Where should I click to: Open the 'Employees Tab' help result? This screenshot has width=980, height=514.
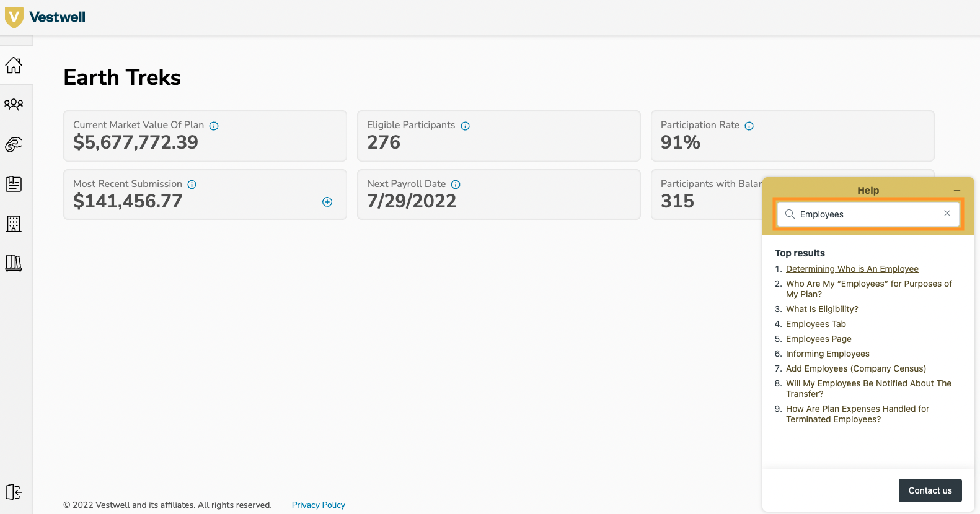point(816,324)
